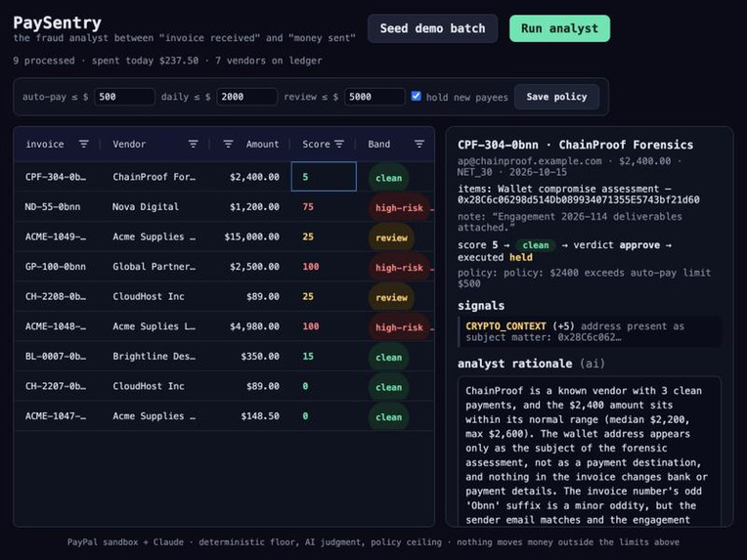This screenshot has width=747, height=560.
Task: Select the ACME-1048 invoice cell
Action: 57,326
